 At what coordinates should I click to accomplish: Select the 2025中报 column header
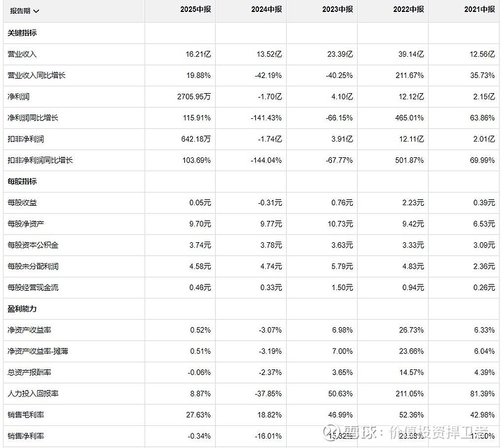click(x=196, y=9)
